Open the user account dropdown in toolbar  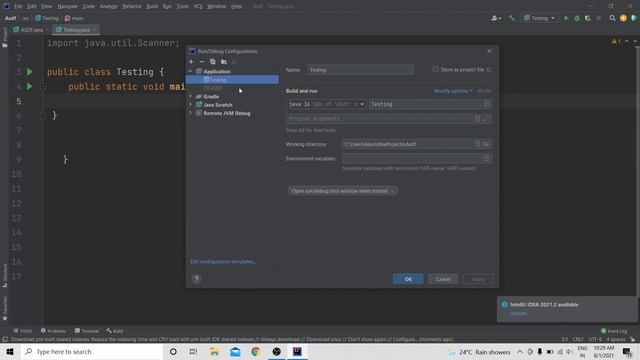[496, 18]
